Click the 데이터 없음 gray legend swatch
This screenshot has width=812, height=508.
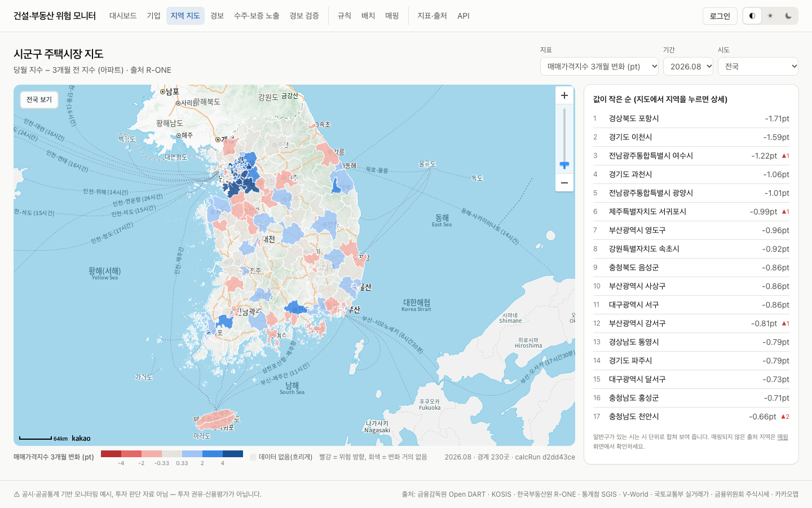253,457
